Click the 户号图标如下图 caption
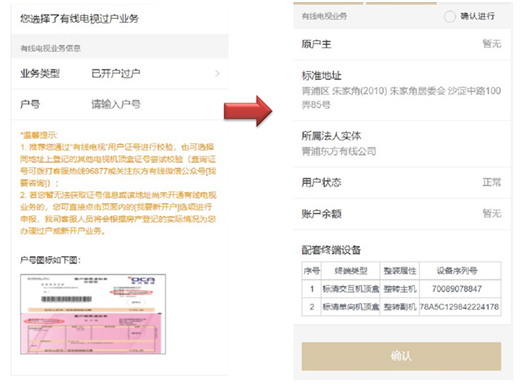This screenshot has height=384, width=524. click(50, 260)
